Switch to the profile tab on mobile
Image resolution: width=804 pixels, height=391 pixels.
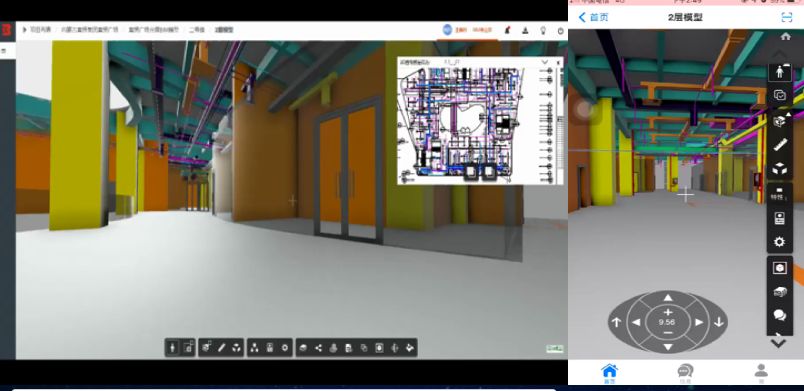[x=761, y=373]
